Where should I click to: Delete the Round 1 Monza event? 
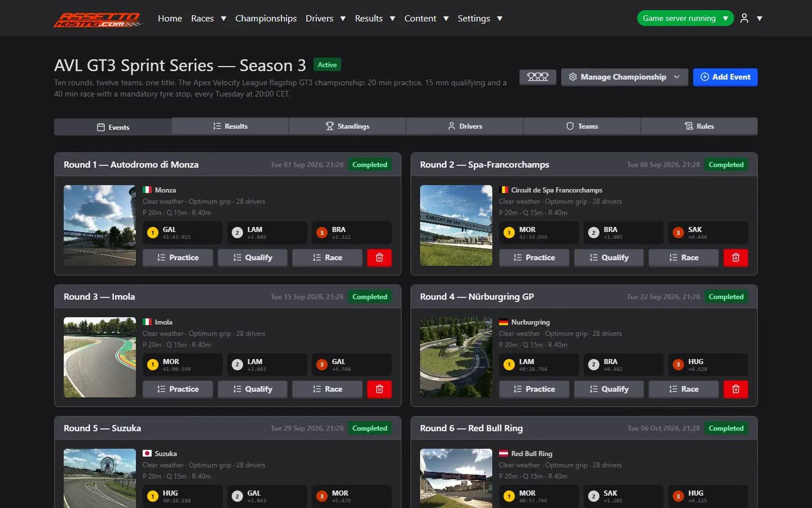point(379,257)
